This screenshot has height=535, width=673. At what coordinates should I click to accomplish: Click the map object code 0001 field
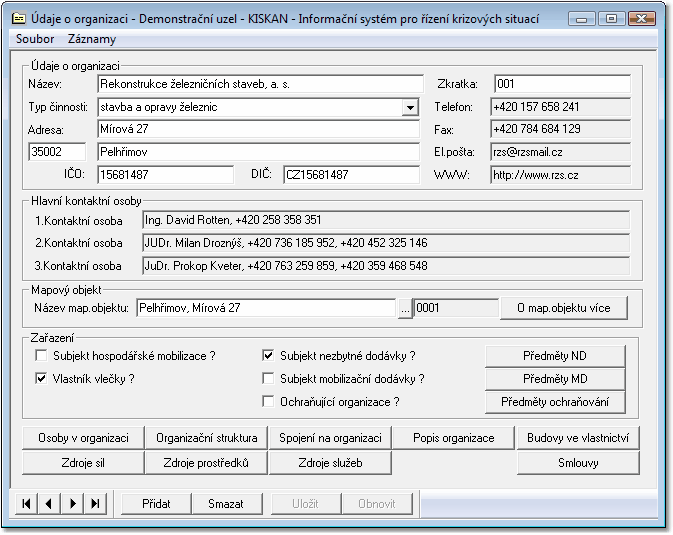coord(455,308)
